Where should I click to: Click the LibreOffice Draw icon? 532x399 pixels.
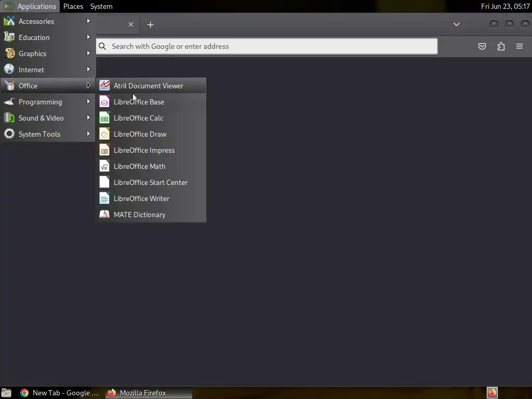click(104, 134)
